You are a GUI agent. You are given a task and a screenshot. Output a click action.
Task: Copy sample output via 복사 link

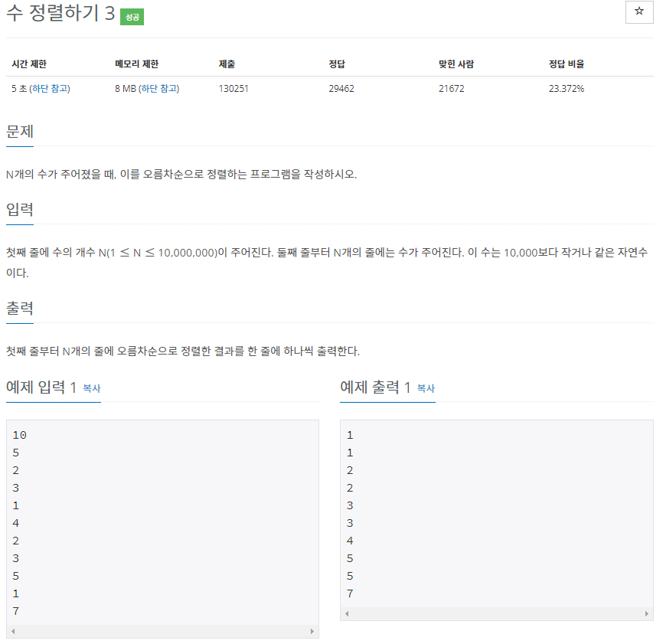426,388
